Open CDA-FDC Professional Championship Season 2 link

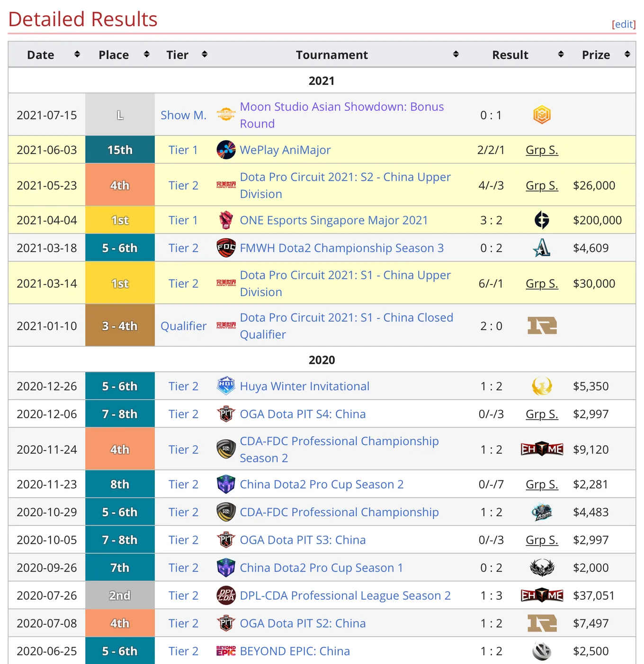point(339,449)
